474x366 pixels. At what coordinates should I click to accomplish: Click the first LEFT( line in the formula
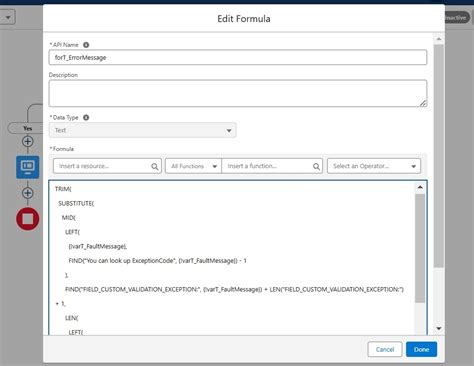[x=72, y=232]
